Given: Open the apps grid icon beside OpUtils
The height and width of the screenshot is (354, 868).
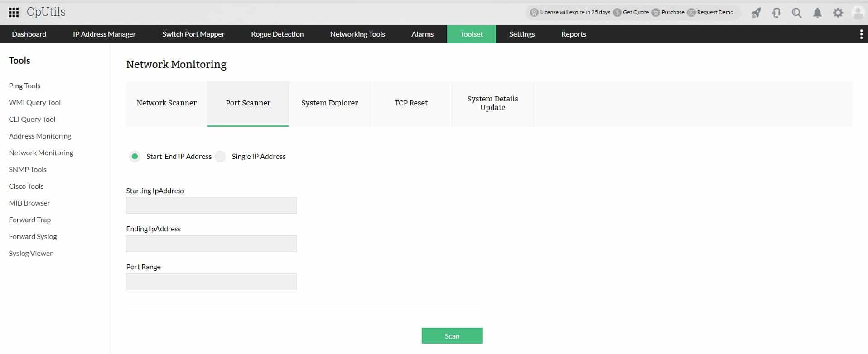Looking at the screenshot, I should tap(14, 12).
